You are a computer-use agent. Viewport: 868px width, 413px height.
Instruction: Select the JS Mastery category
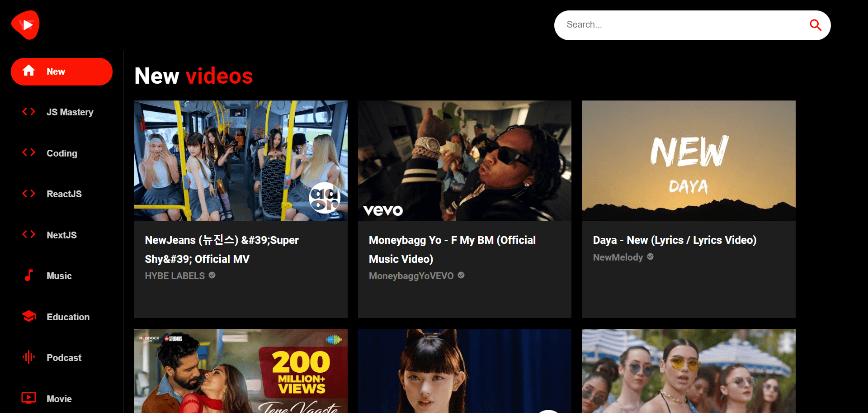coord(61,112)
